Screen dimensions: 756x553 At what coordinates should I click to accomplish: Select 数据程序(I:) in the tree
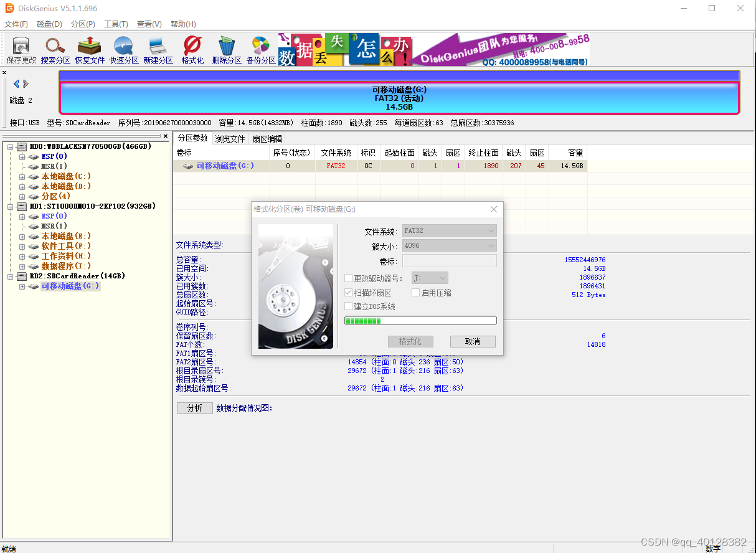click(66, 266)
